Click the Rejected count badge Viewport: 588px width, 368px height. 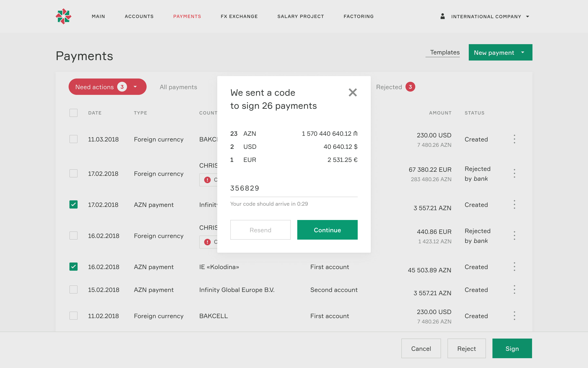click(410, 87)
